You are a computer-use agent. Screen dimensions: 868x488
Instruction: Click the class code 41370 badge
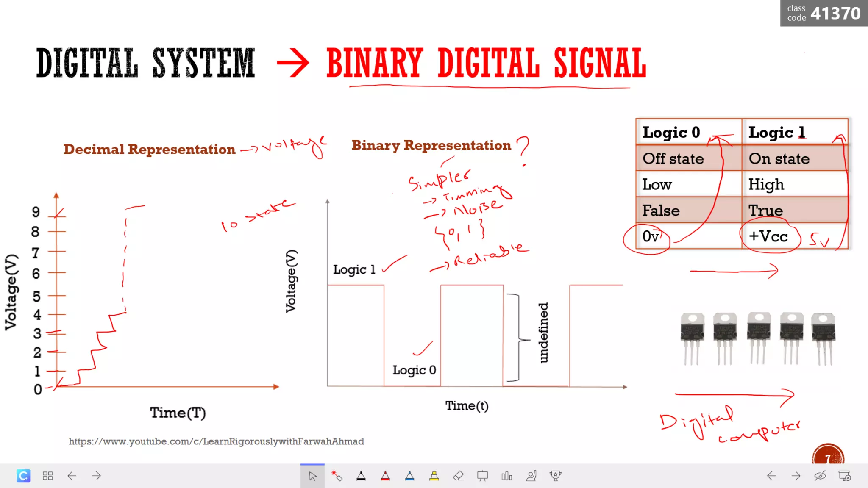tap(824, 13)
